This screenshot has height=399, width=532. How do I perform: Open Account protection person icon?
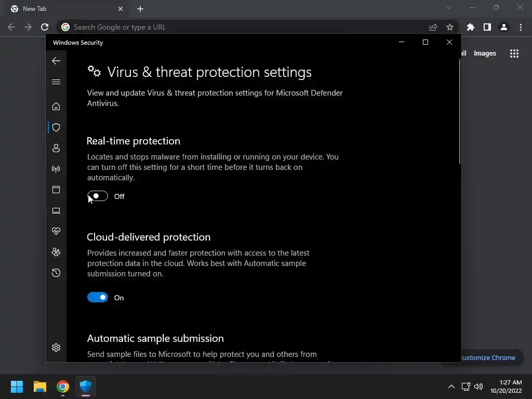coord(56,148)
